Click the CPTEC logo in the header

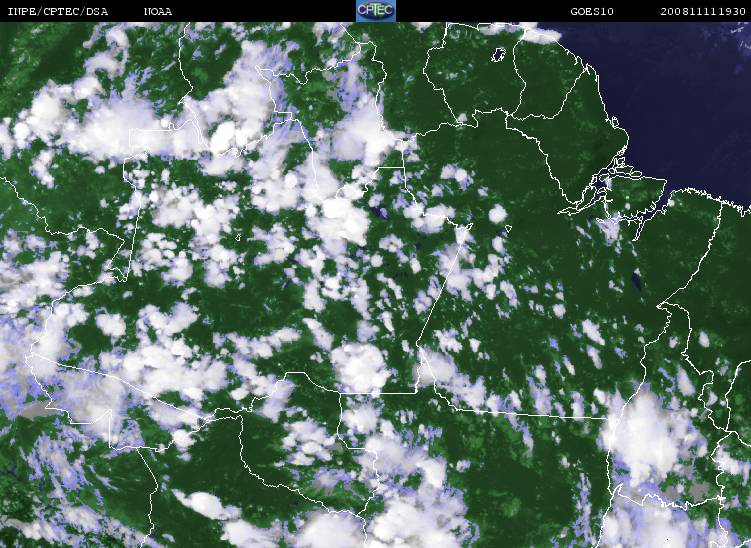[x=376, y=11]
